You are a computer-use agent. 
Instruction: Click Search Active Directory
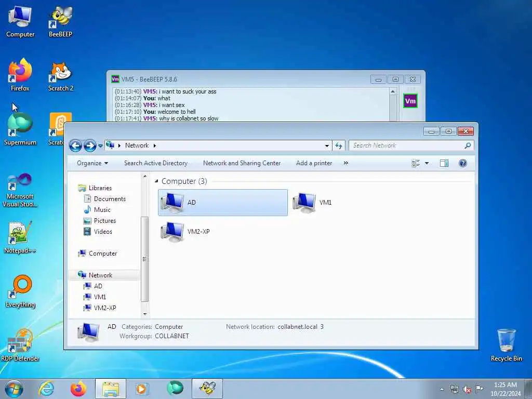156,163
